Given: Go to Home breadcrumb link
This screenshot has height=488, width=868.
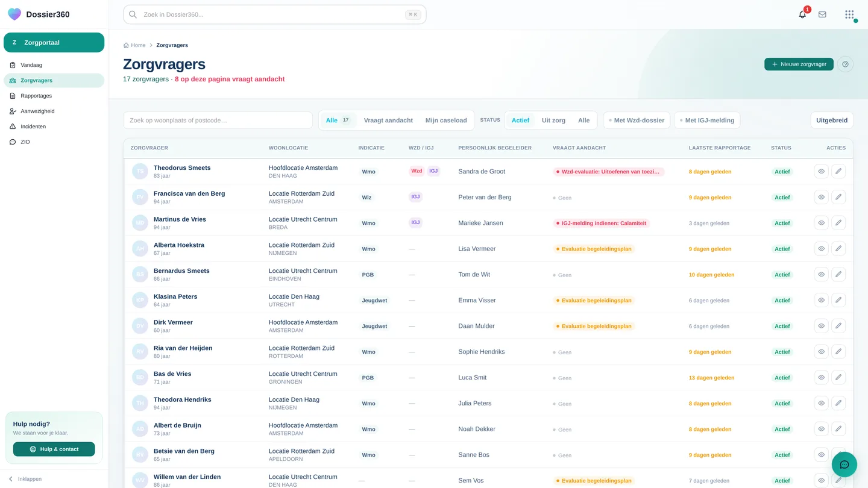Looking at the screenshot, I should click(x=134, y=45).
